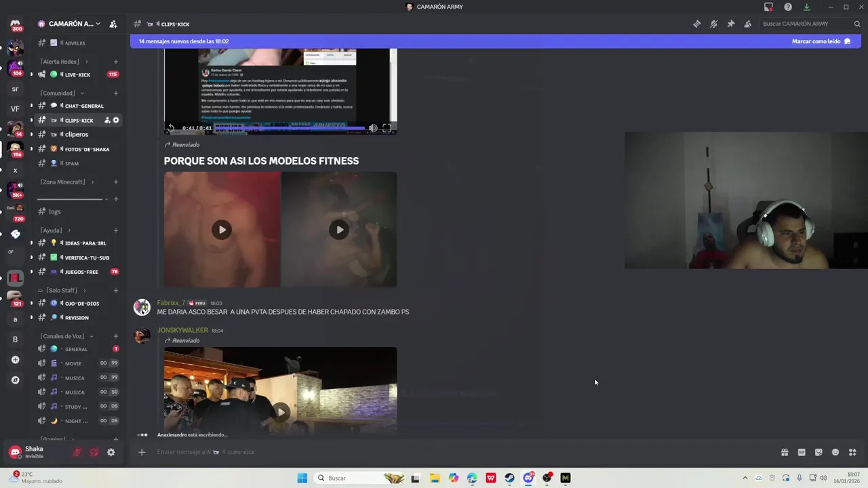Open pinned messages with the pin icon
Viewport: 868px width, 488px height.
click(x=730, y=24)
